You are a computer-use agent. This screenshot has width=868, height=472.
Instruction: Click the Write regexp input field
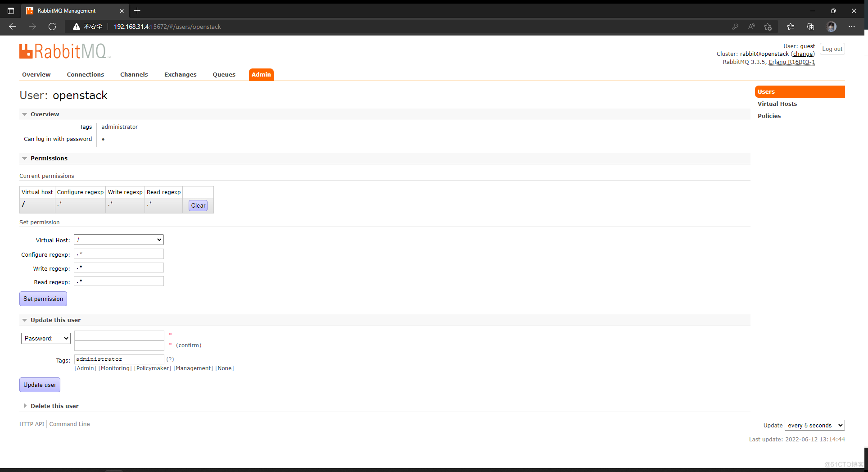coord(119,268)
